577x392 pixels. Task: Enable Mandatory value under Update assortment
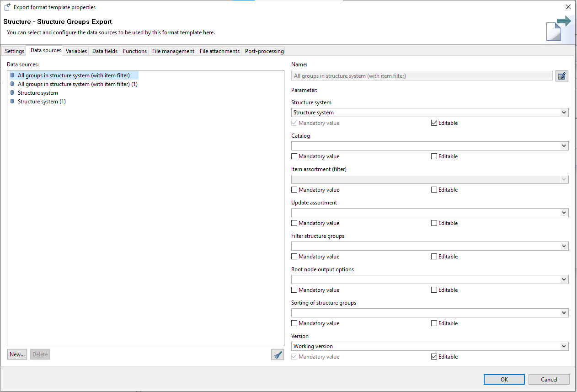pyautogui.click(x=294, y=223)
